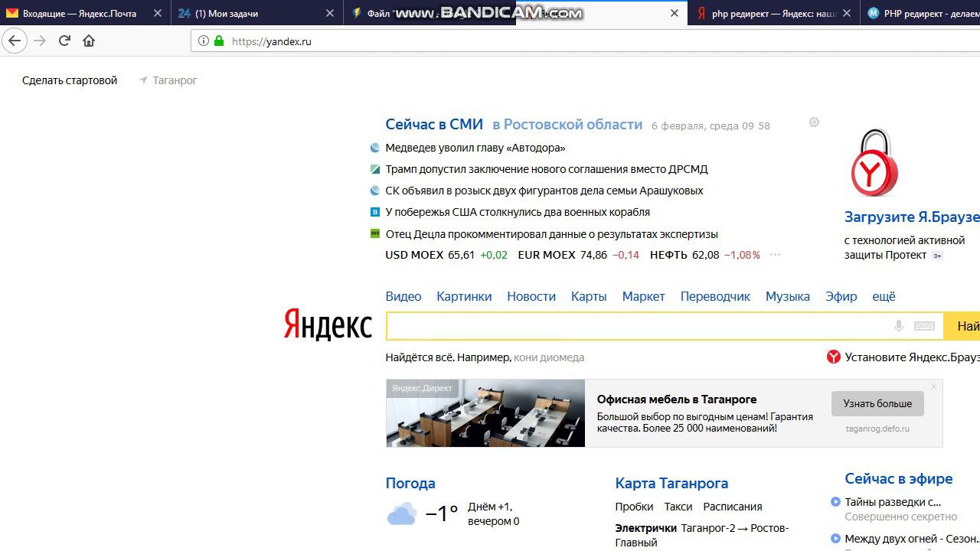The height and width of the screenshot is (551, 980).
Task: Click the Узнать больше ad button
Action: [x=877, y=403]
